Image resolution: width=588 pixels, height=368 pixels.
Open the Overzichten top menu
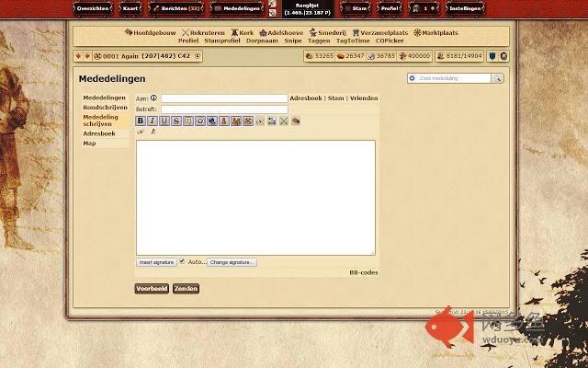(x=93, y=8)
